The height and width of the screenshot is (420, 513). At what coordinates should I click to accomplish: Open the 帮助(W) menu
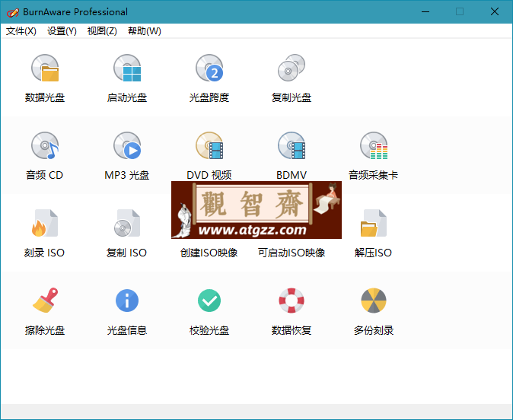pyautogui.click(x=145, y=31)
